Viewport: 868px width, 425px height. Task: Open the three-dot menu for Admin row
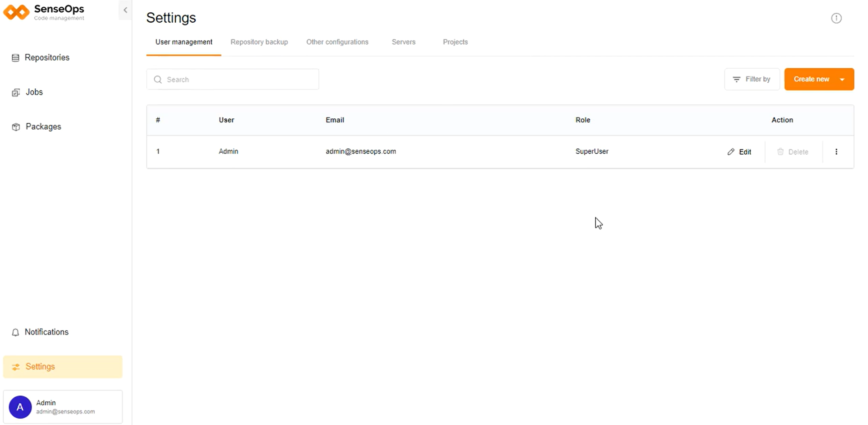(x=837, y=152)
